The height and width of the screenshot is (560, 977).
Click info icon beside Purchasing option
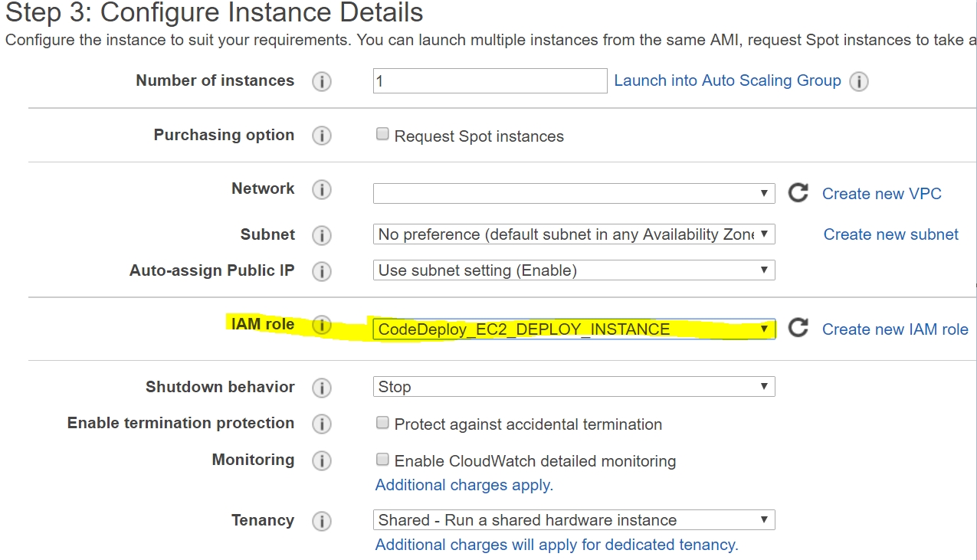[x=322, y=136]
